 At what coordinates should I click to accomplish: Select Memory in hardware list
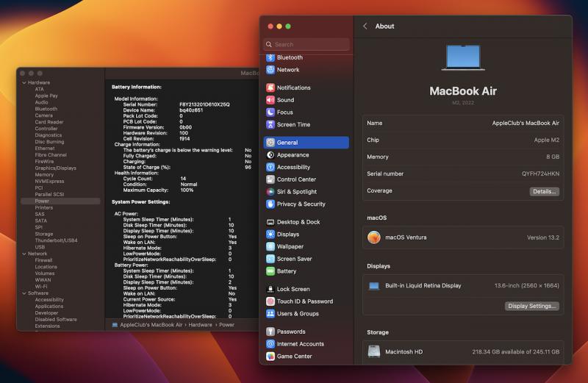pos(44,175)
